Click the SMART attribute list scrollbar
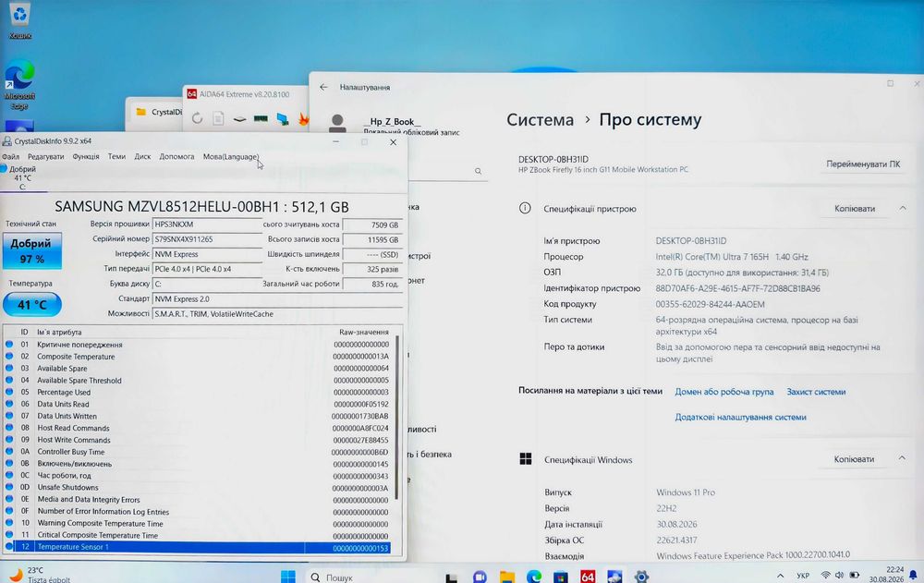 [x=397, y=417]
